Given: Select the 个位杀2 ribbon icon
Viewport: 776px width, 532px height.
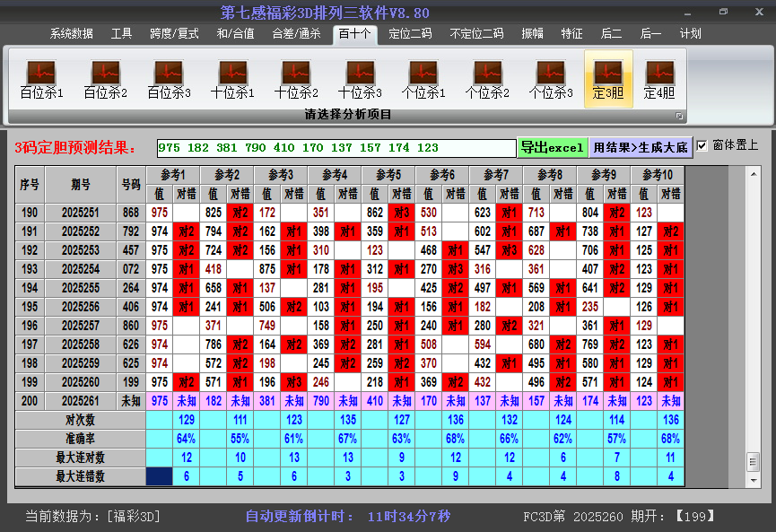Looking at the screenshot, I should pyautogui.click(x=487, y=79).
